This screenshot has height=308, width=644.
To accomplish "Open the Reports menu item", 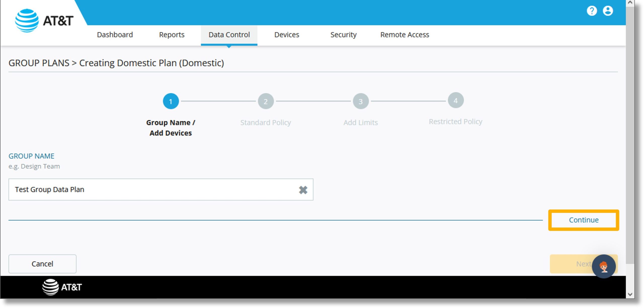I will [x=172, y=35].
